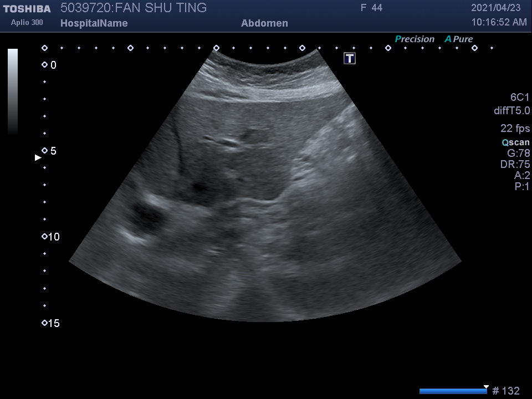Click the G:78 gain value
The height and width of the screenshot is (399, 532).
tap(518, 154)
